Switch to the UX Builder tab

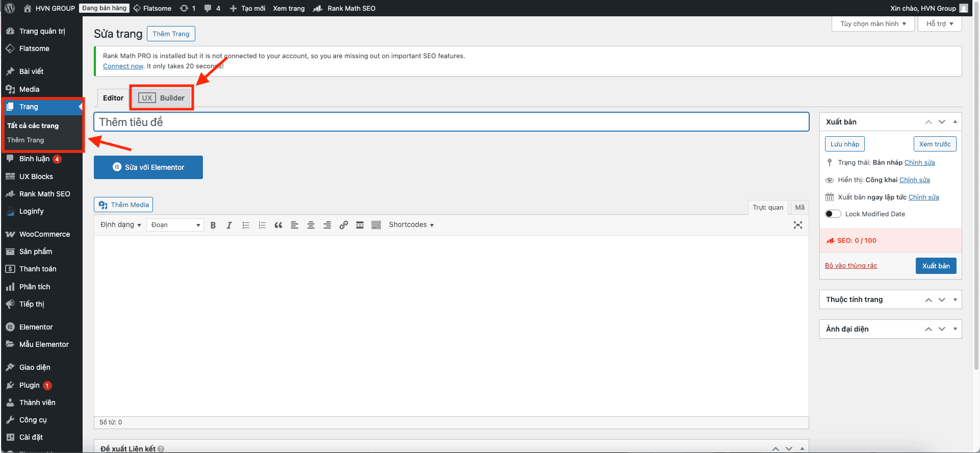[162, 98]
